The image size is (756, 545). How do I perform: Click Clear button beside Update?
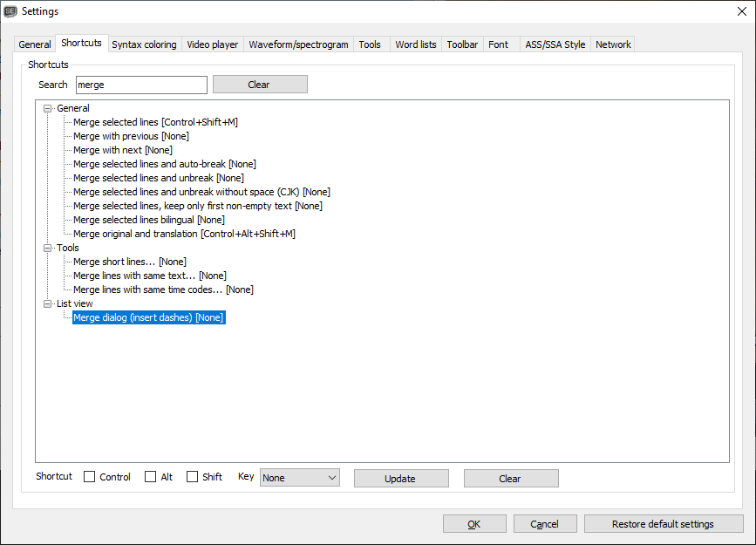coord(511,479)
